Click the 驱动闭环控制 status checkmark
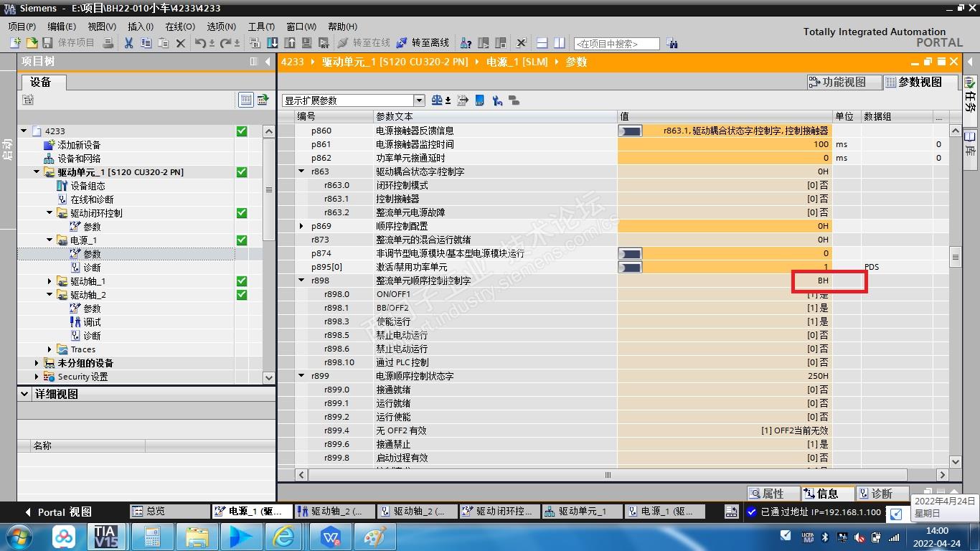This screenshot has width=980, height=551. tap(242, 213)
